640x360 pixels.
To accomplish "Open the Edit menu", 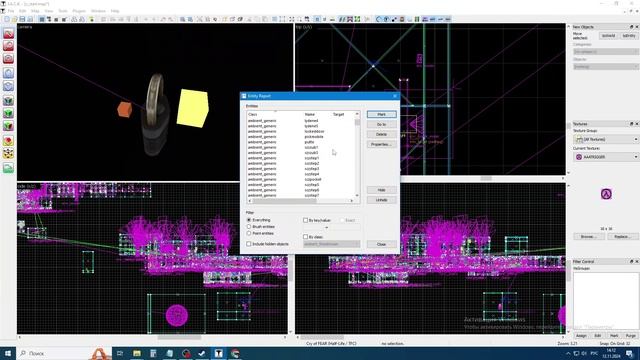I will coord(22,11).
